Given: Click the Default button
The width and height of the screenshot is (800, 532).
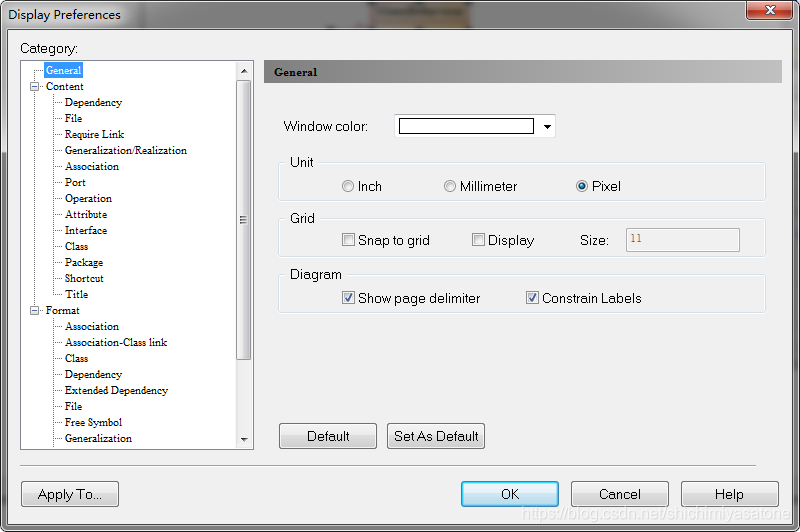Looking at the screenshot, I should pos(328,436).
